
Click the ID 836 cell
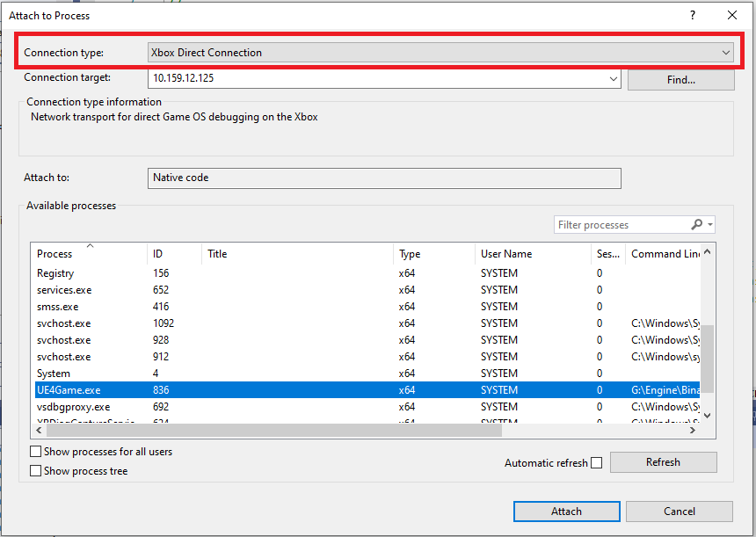161,390
